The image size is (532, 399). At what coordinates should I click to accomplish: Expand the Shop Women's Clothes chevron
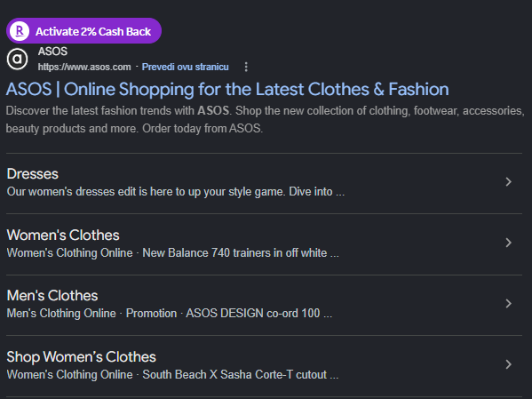(x=508, y=364)
